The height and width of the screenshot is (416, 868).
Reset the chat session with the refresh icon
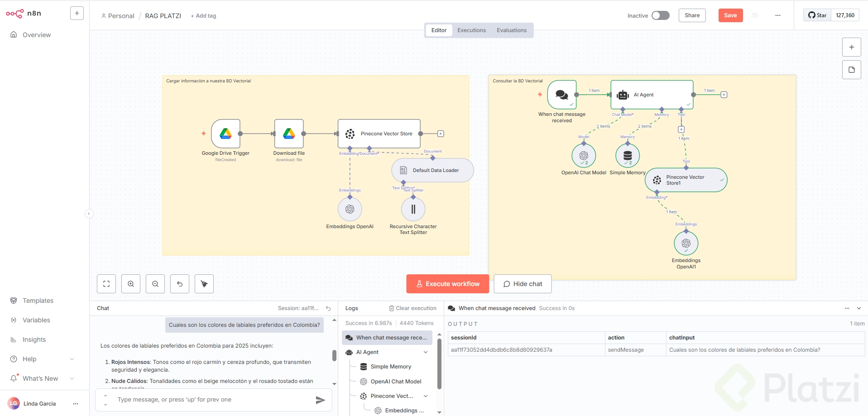click(329, 308)
